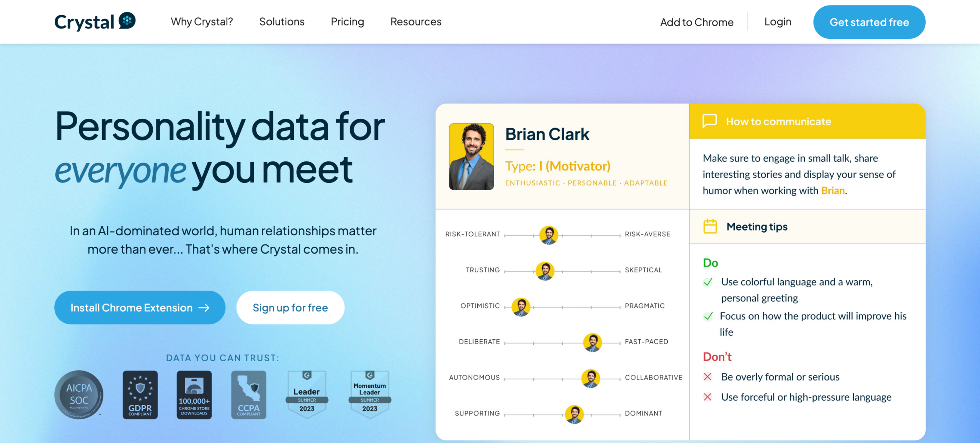Viewport: 980px width, 443px height.
Task: Click Add to Chrome link
Action: tap(696, 22)
